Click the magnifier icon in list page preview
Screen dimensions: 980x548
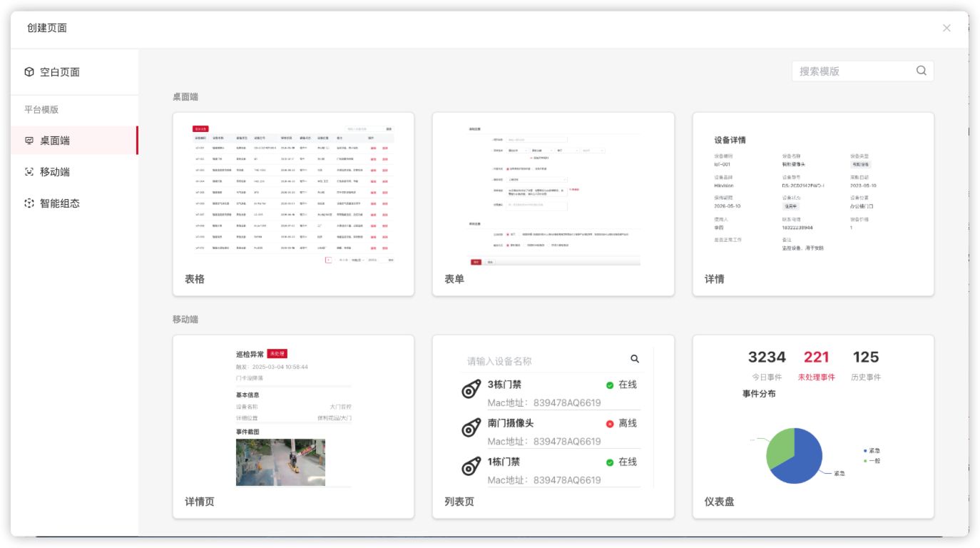point(635,359)
